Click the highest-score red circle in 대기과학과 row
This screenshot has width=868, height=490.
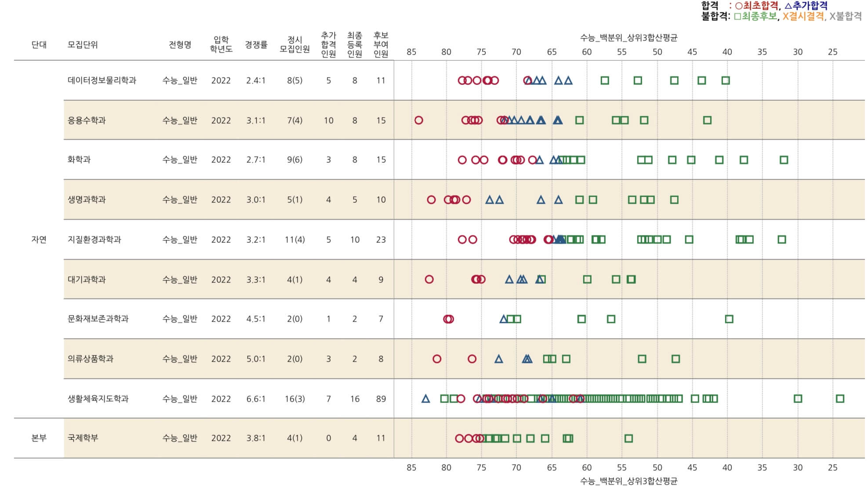pos(429,279)
